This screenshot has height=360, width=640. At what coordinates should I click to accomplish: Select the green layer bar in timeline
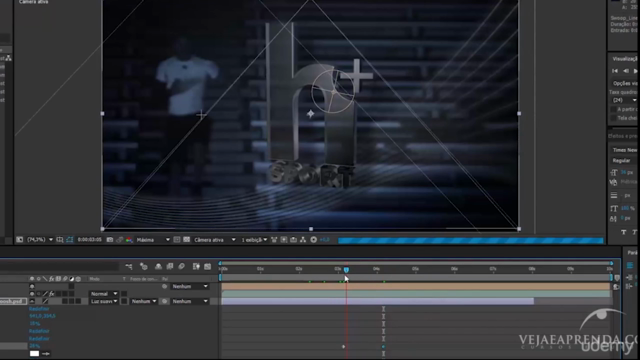(416, 294)
